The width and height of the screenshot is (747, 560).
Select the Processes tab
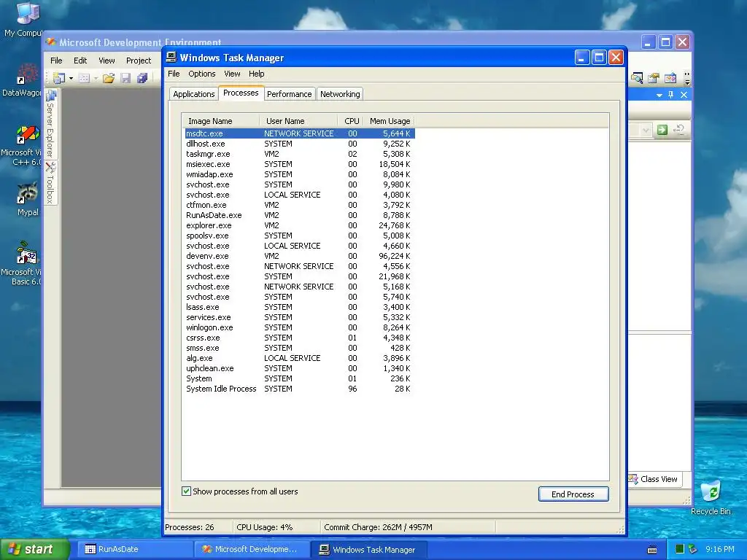(x=241, y=93)
